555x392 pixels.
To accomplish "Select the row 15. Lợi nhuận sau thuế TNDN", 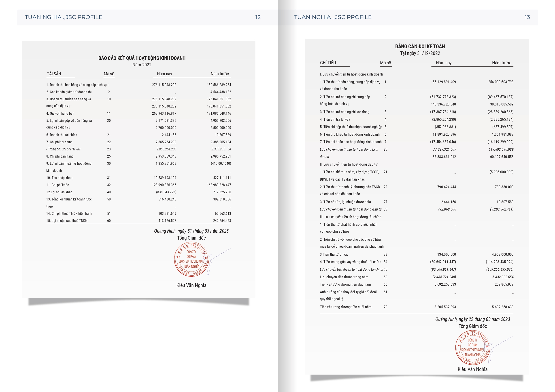I will pyautogui.click(x=67, y=221).
